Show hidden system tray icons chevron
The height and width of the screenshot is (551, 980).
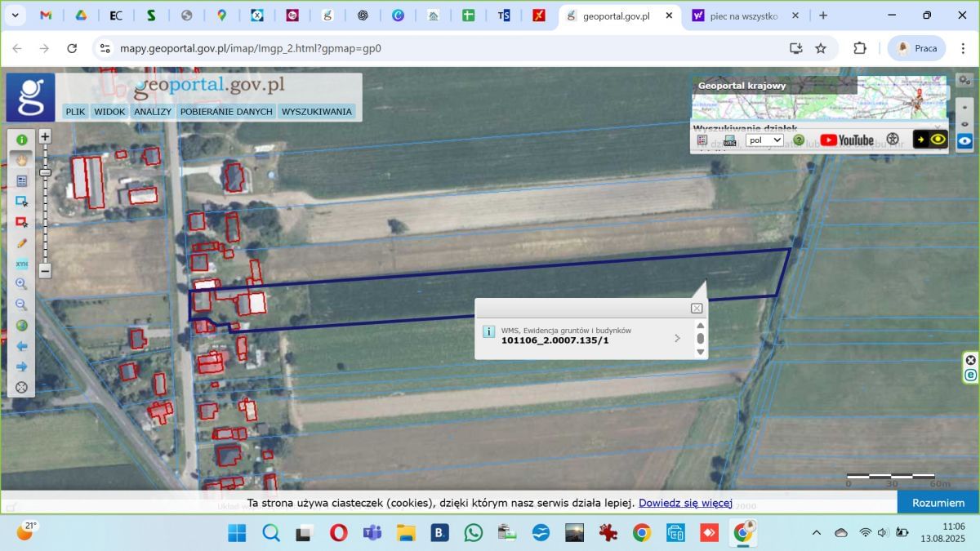click(817, 533)
